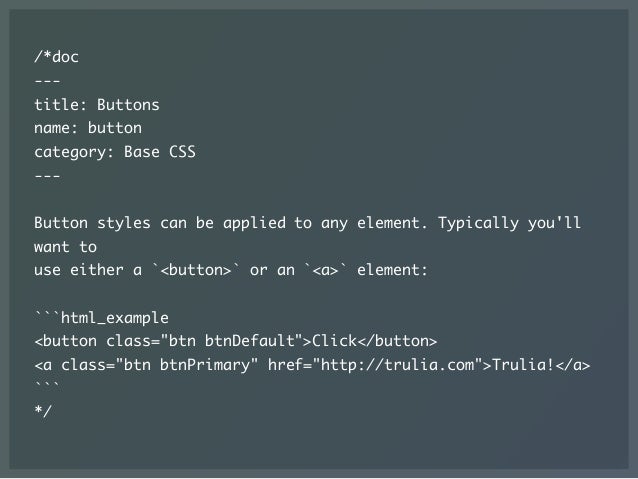638x479 pixels.
Task: Click the second --- separator after category
Action: [x=47, y=176]
